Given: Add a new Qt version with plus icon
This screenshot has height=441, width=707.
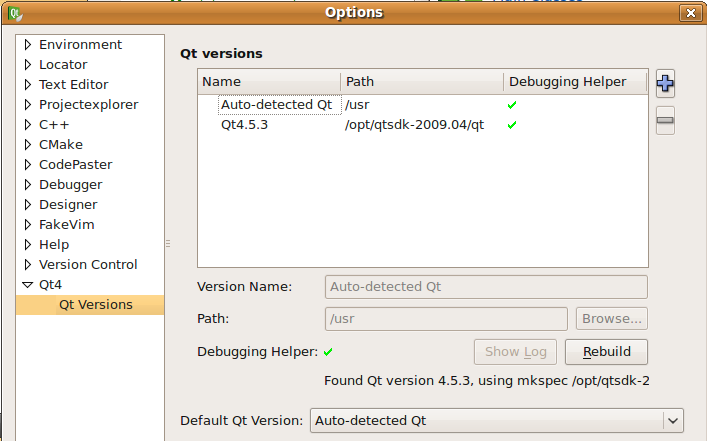Looking at the screenshot, I should [665, 84].
